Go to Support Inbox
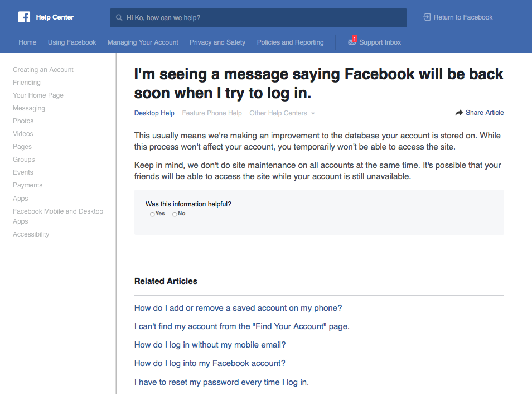The image size is (532, 400). 380,42
